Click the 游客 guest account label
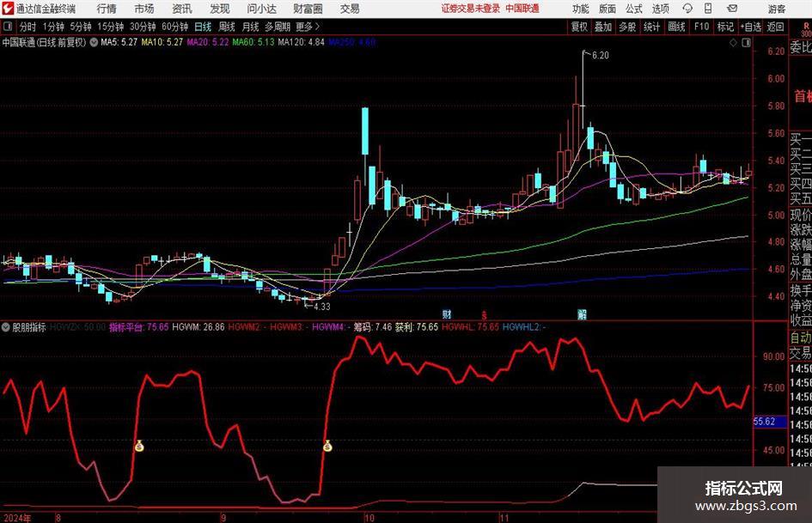 click(x=776, y=9)
